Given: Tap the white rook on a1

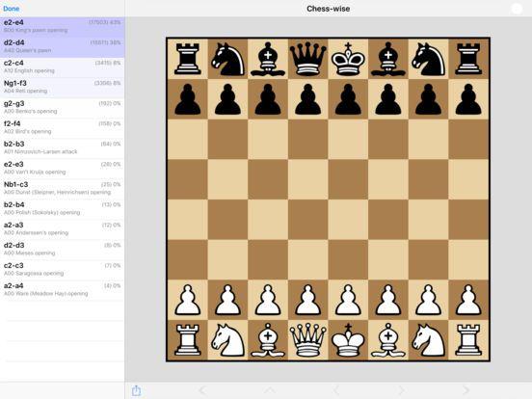Looking at the screenshot, I should click(188, 340).
